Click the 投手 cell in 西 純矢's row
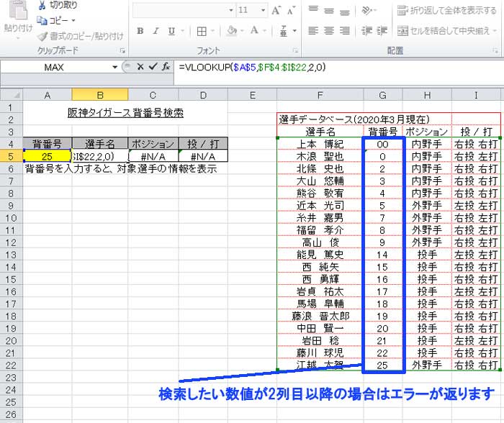This screenshot has width=504, height=423. click(x=427, y=267)
